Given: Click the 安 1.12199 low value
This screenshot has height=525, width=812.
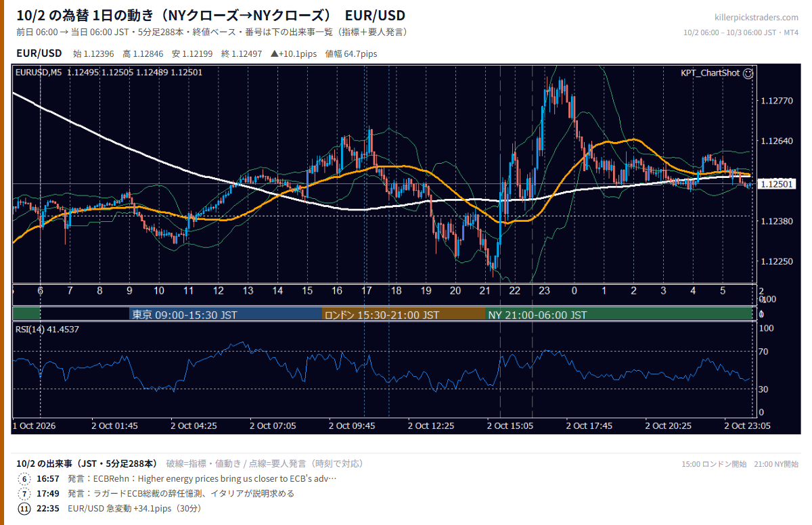Looking at the screenshot, I should pyautogui.click(x=194, y=53).
